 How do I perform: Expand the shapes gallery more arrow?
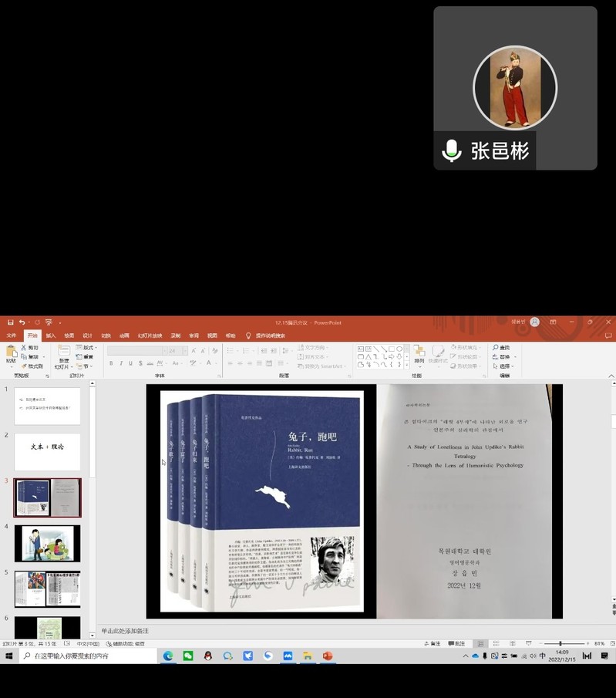pyautogui.click(x=406, y=365)
